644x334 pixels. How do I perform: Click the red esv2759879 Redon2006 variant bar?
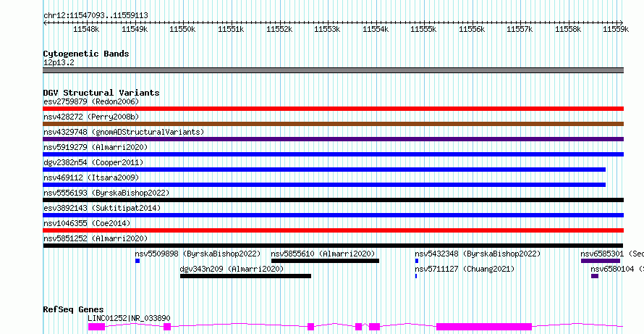(x=333, y=109)
